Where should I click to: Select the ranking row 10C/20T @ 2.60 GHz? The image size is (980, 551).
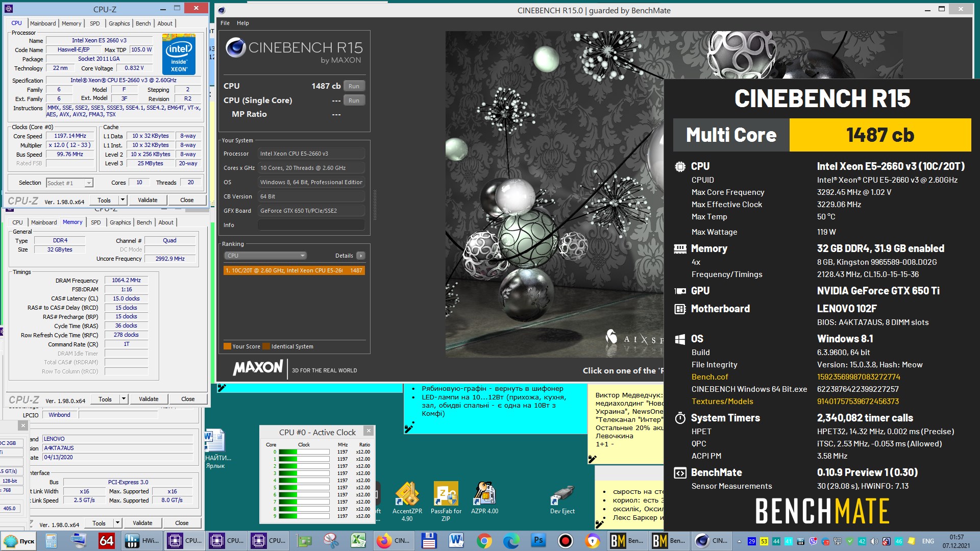[294, 270]
